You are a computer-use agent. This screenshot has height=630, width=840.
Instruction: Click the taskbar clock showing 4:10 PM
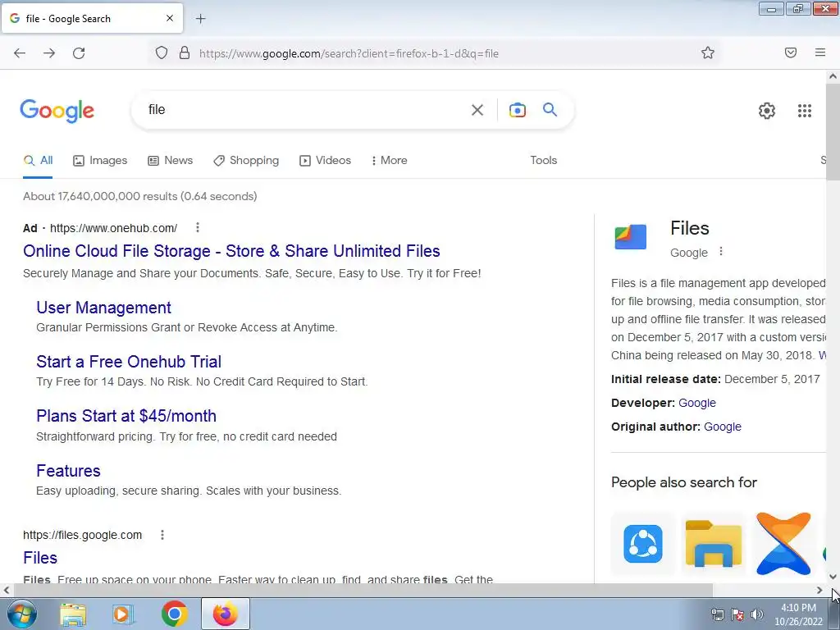click(798, 614)
